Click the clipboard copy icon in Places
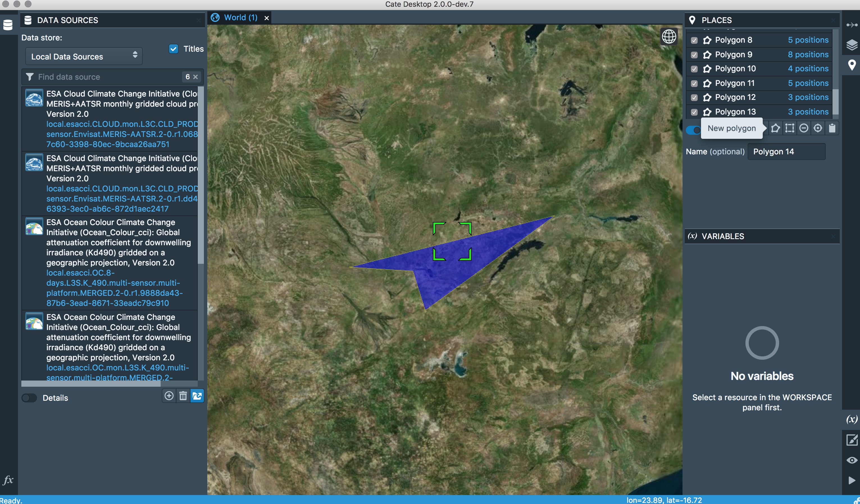Image resolution: width=860 pixels, height=504 pixels. pos(832,128)
